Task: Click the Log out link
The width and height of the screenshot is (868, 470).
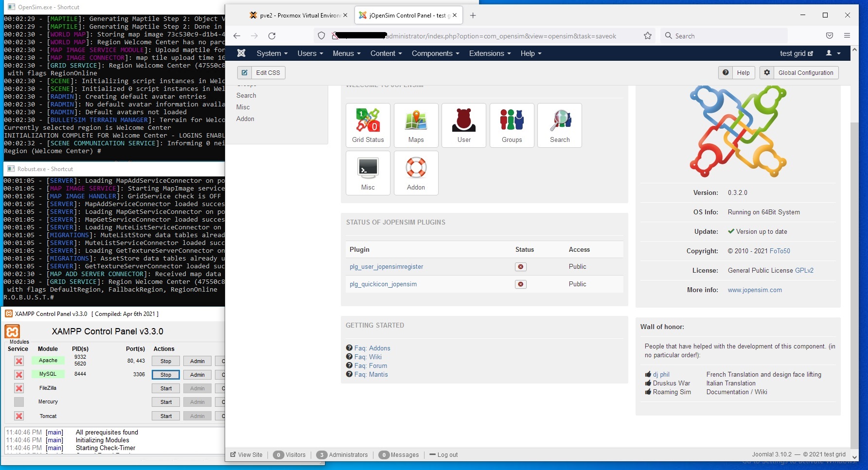Action: click(x=443, y=455)
